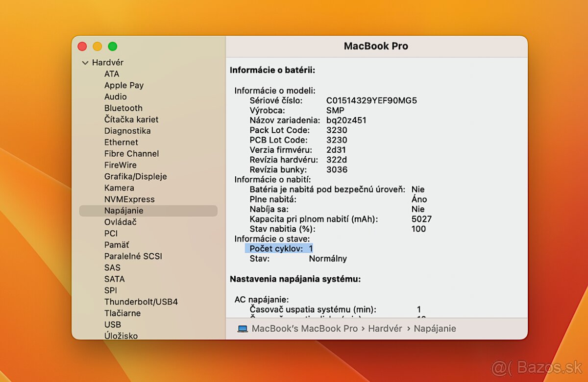
Task: Click Hardvér in the path bar
Action: click(385, 329)
